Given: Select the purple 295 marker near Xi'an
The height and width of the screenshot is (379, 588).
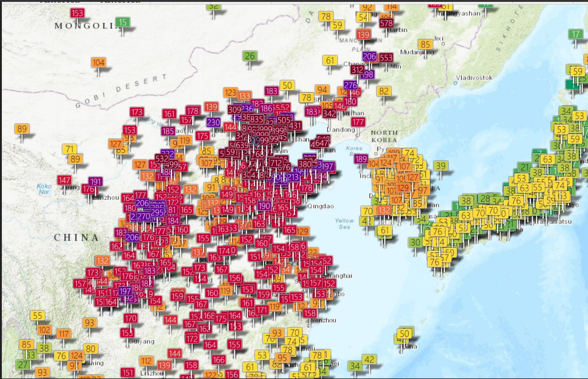Looking at the screenshot, I should click(x=157, y=212).
